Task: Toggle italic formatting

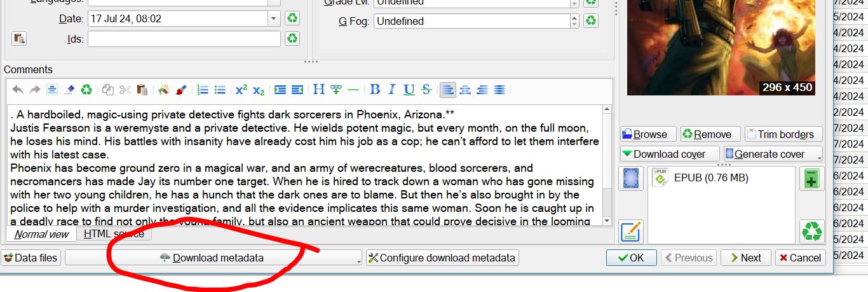Action: 392,90
